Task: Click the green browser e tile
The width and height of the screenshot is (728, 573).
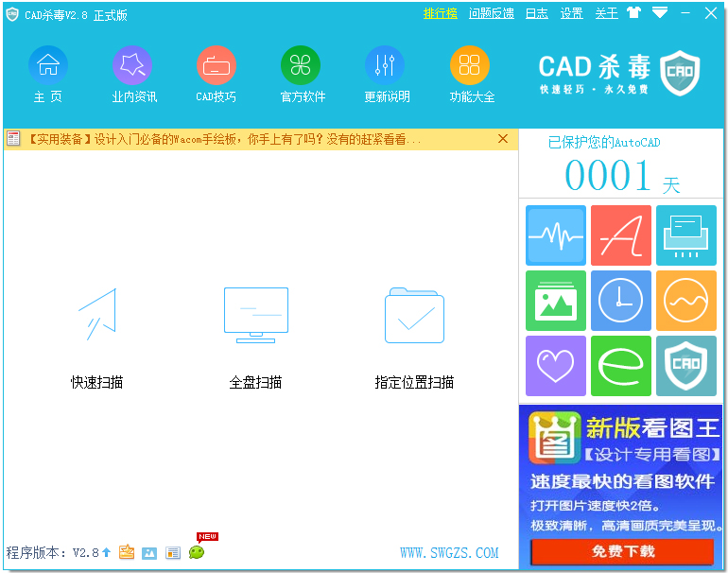Action: (x=621, y=366)
